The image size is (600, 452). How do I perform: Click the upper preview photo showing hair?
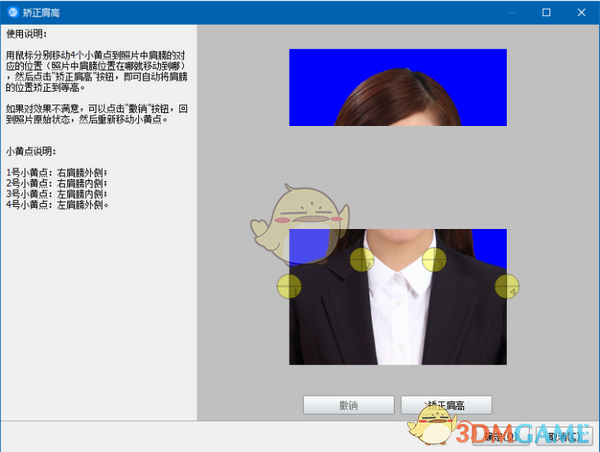398,88
